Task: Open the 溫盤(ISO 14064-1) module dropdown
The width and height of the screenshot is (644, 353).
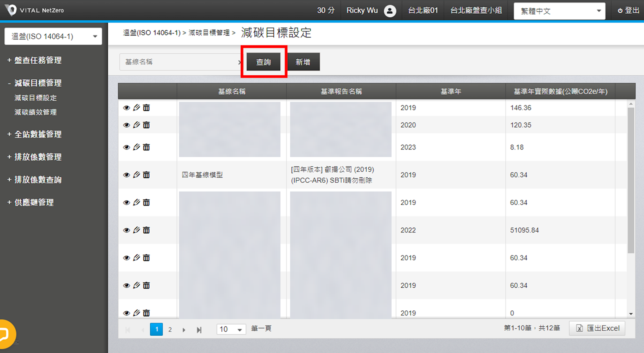Action: [53, 36]
